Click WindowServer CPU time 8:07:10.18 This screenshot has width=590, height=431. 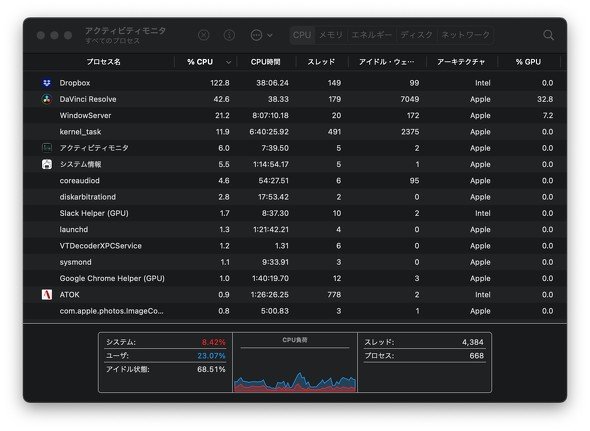tap(270, 115)
